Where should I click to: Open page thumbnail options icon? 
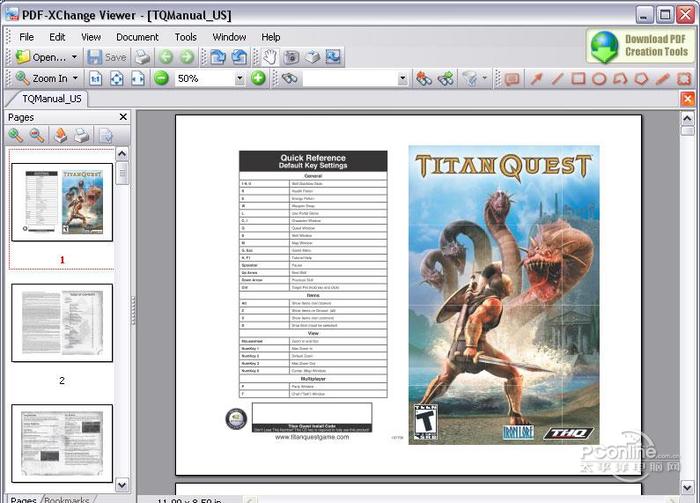click(x=106, y=135)
